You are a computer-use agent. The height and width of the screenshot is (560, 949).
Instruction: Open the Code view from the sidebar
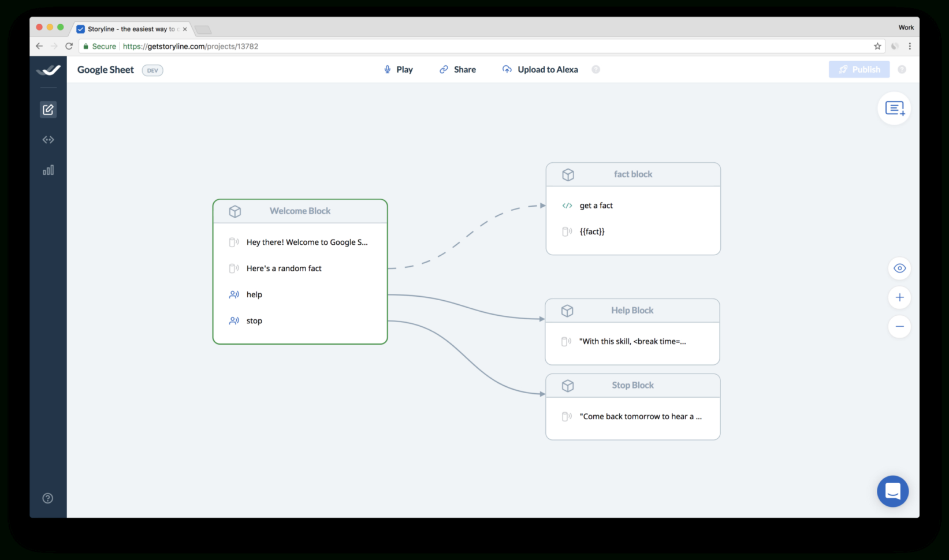49,139
